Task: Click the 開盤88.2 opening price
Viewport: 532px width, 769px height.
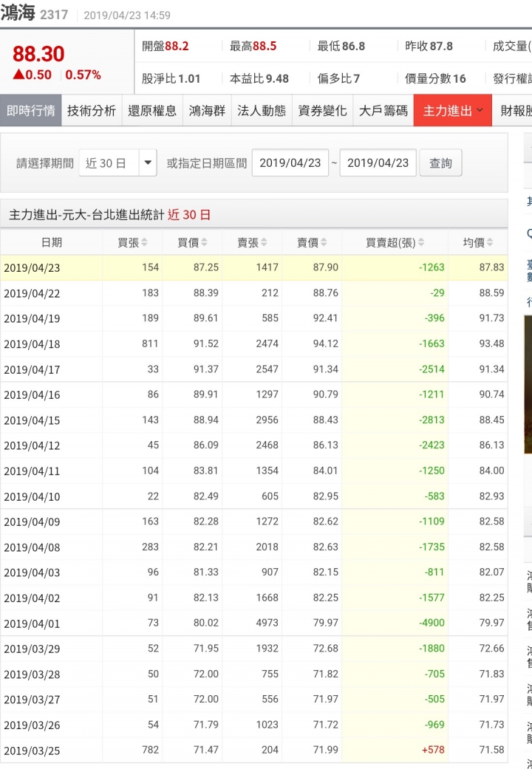Action: pos(166,46)
